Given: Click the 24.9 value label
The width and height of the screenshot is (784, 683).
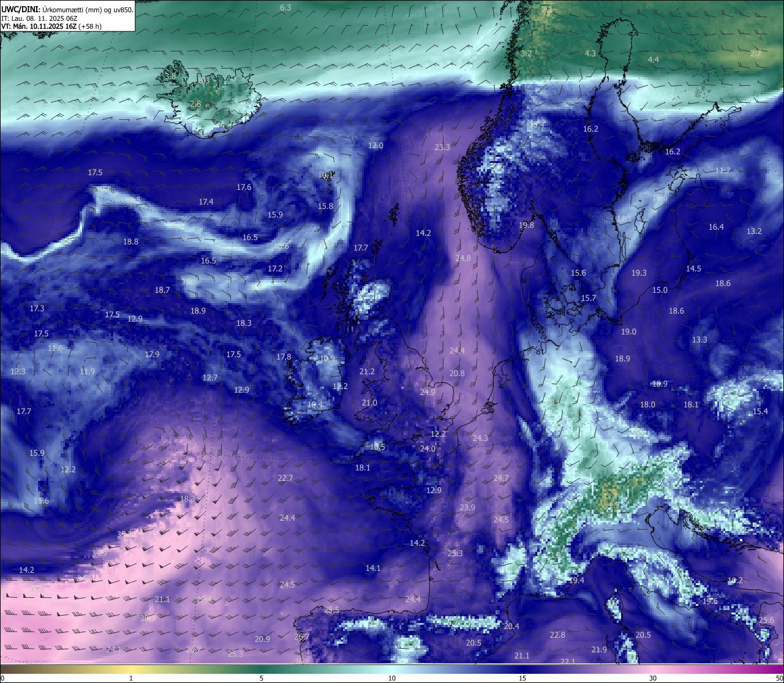Looking at the screenshot, I should click(428, 393).
